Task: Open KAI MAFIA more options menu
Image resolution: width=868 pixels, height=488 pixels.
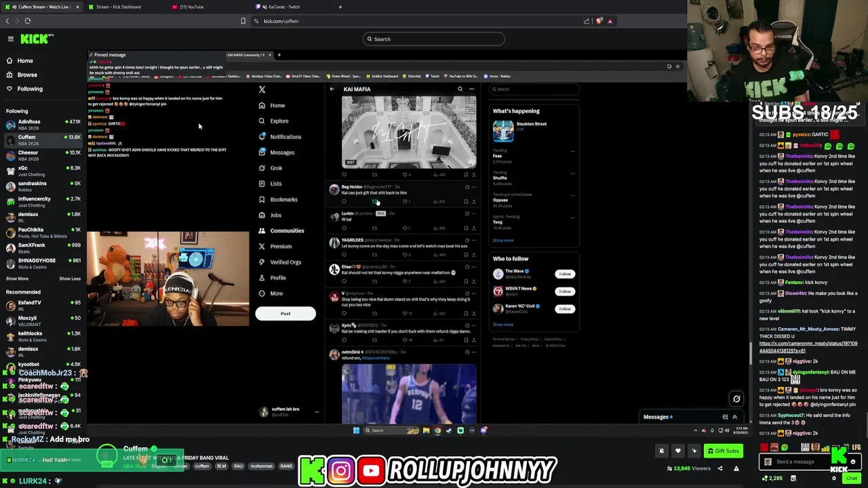Action: tap(472, 89)
